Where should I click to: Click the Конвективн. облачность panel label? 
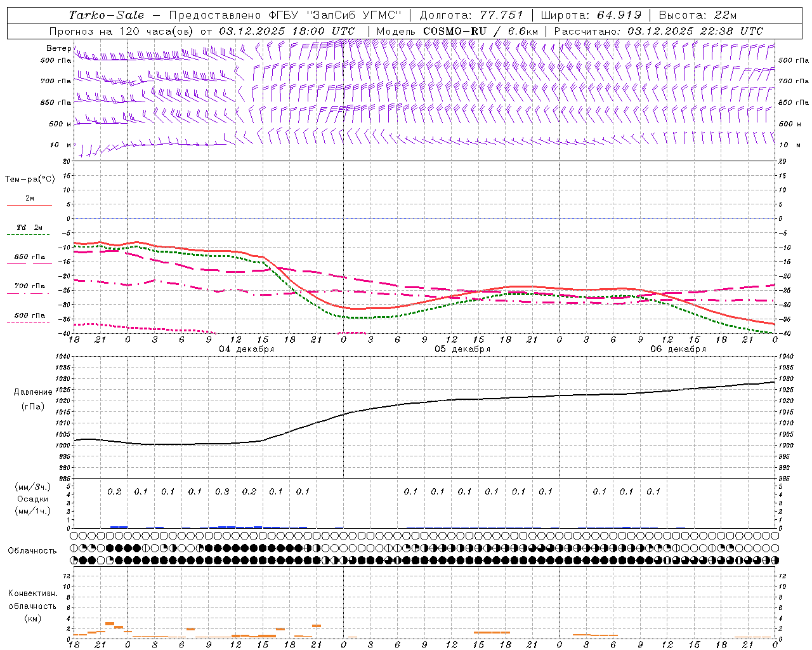[32, 606]
